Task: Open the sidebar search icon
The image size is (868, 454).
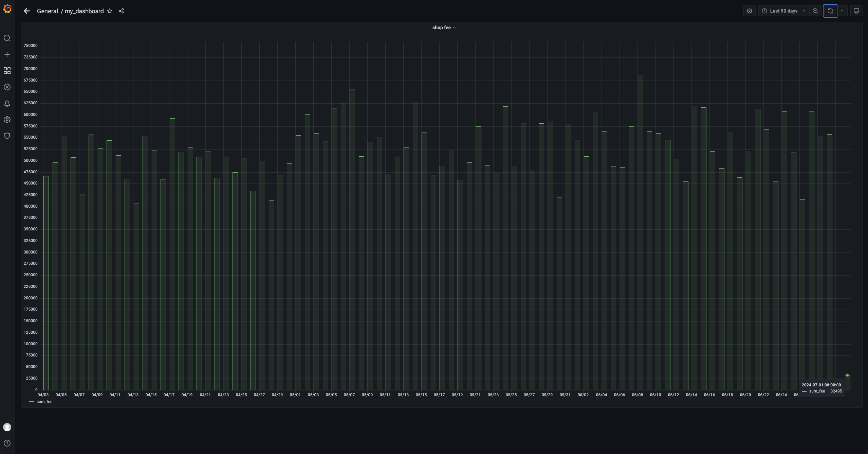Action: (x=7, y=38)
